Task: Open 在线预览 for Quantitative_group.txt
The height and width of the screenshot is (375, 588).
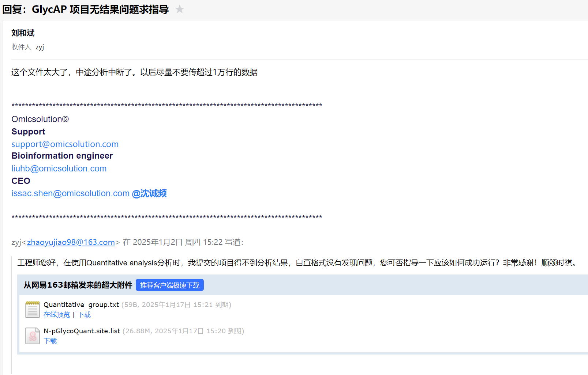Action: [57, 315]
